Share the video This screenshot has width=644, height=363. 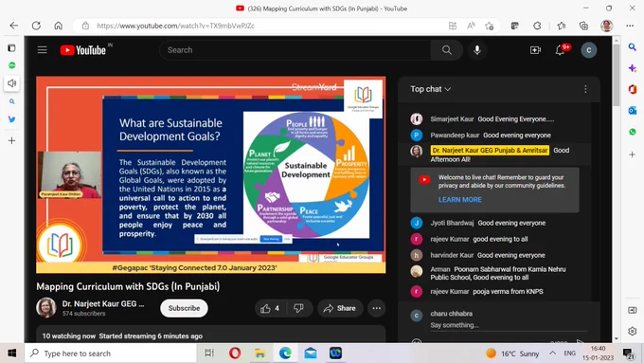pos(340,308)
